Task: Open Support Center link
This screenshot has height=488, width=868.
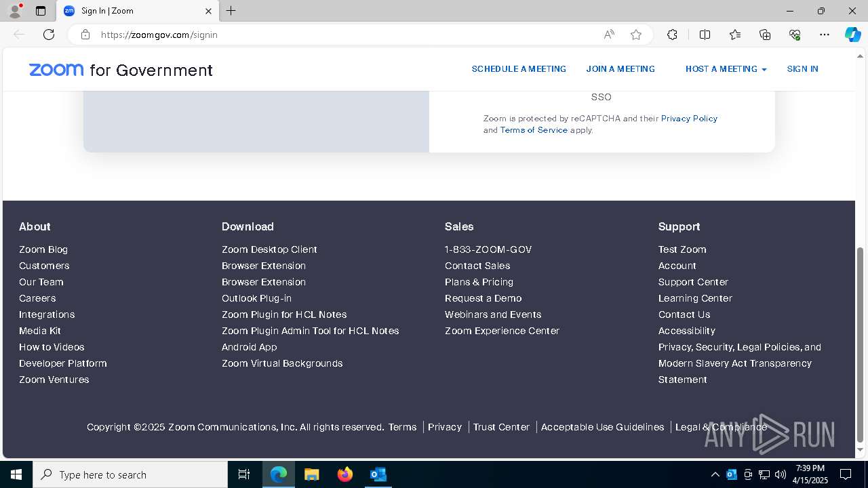Action: click(x=693, y=282)
